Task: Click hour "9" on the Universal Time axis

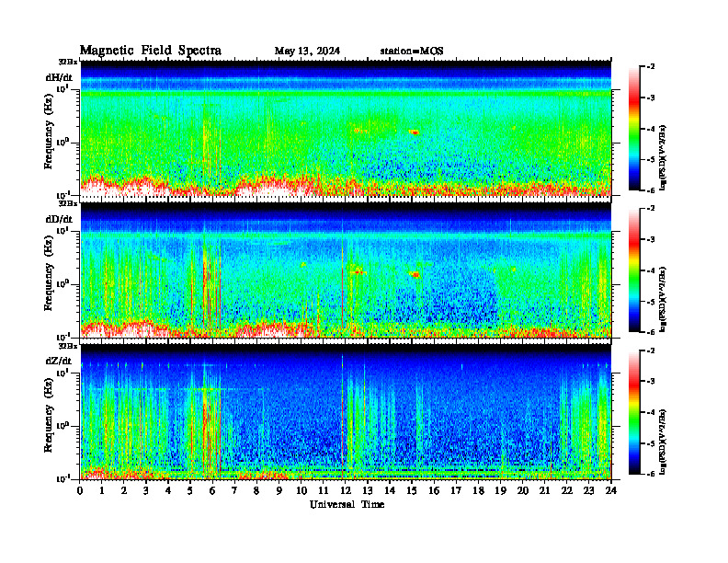Action: coord(279,490)
